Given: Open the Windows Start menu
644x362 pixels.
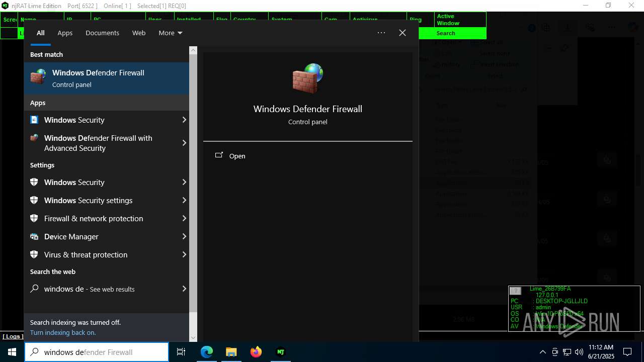Looking at the screenshot, I should [x=12, y=352].
